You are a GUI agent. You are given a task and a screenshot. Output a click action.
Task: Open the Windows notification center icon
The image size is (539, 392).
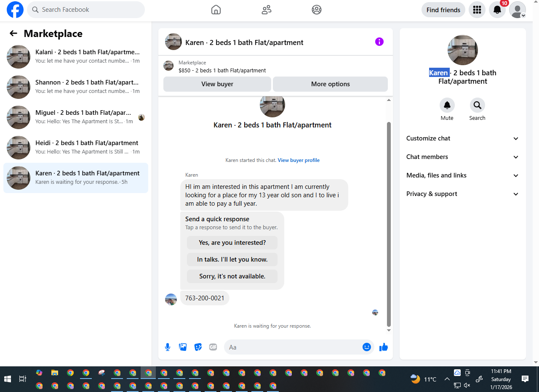(525, 379)
